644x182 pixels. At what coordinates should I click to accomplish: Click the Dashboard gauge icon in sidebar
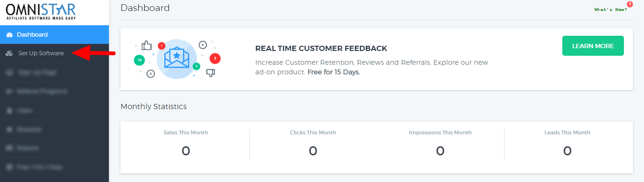[10, 35]
